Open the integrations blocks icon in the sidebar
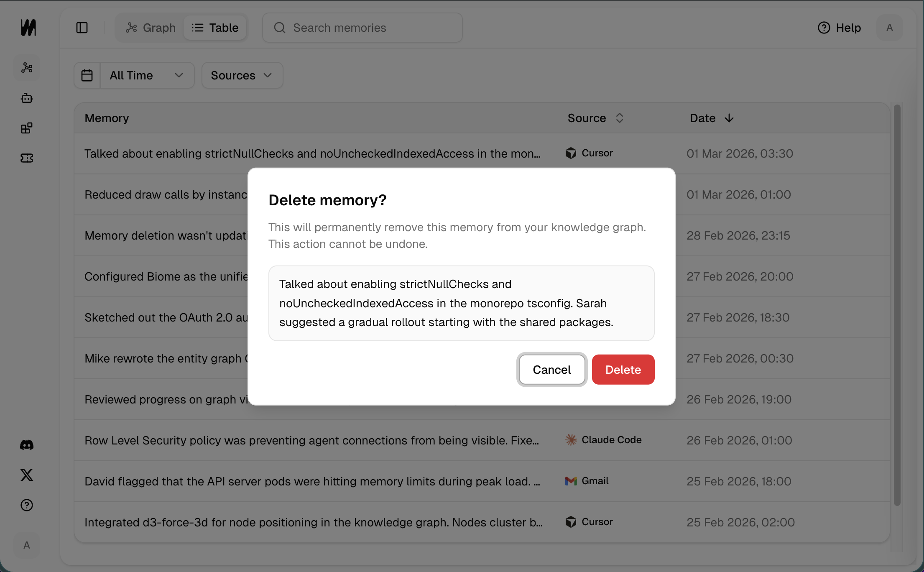This screenshot has height=572, width=924. point(26,128)
